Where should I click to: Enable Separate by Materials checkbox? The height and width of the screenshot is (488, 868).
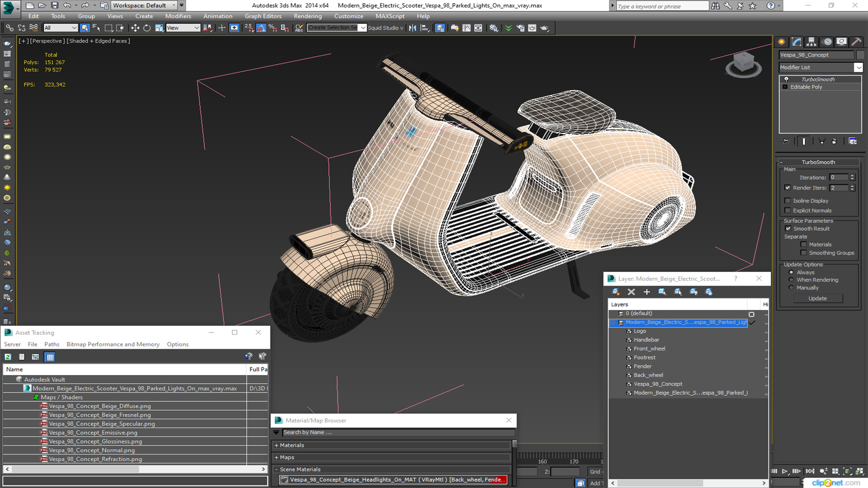pos(804,244)
